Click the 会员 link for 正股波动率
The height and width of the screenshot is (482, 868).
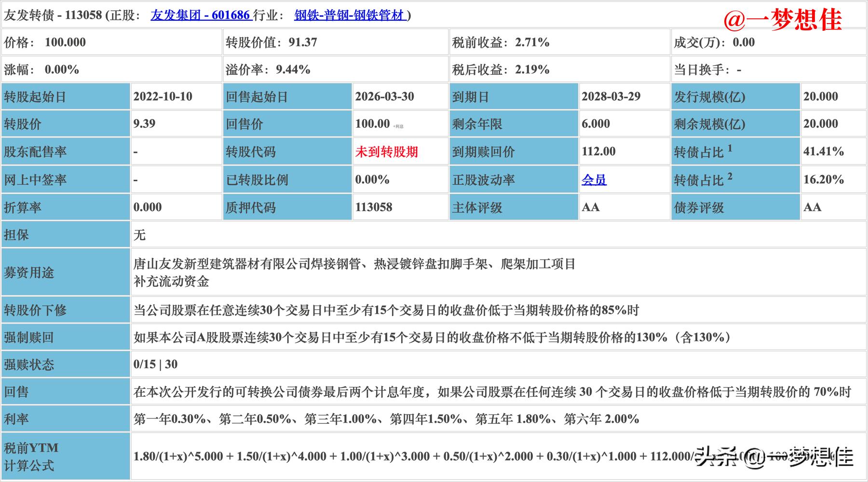point(593,179)
